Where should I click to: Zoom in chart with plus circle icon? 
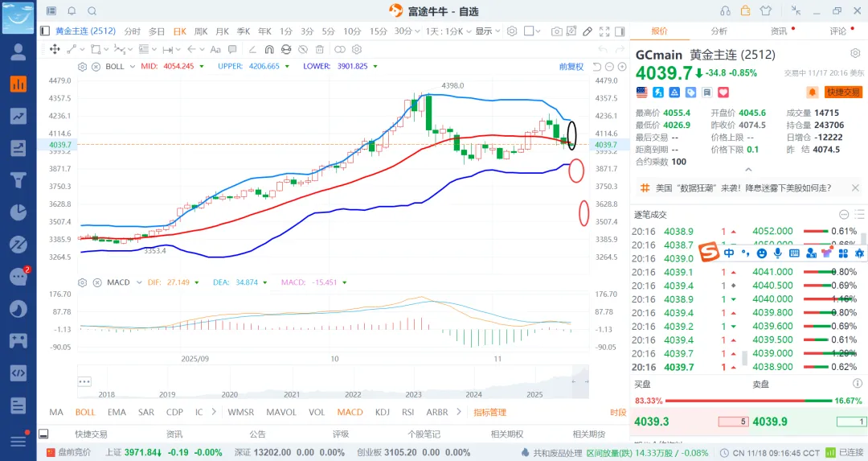click(x=621, y=67)
